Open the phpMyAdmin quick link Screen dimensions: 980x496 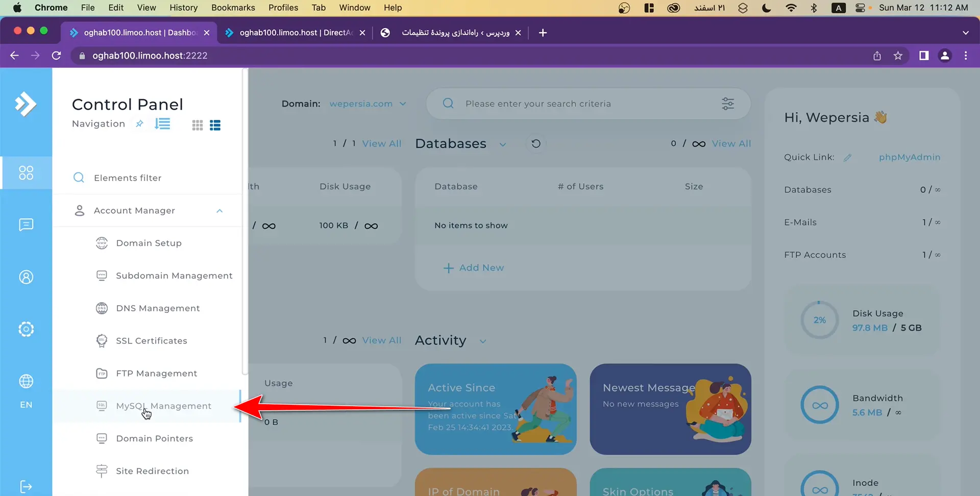(x=910, y=157)
